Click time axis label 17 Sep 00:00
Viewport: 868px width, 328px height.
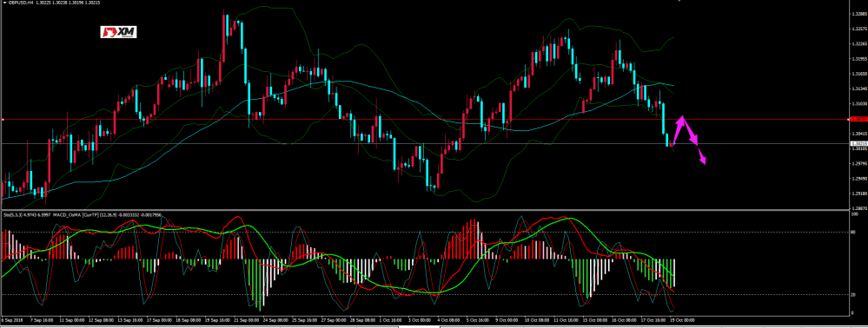click(x=159, y=319)
